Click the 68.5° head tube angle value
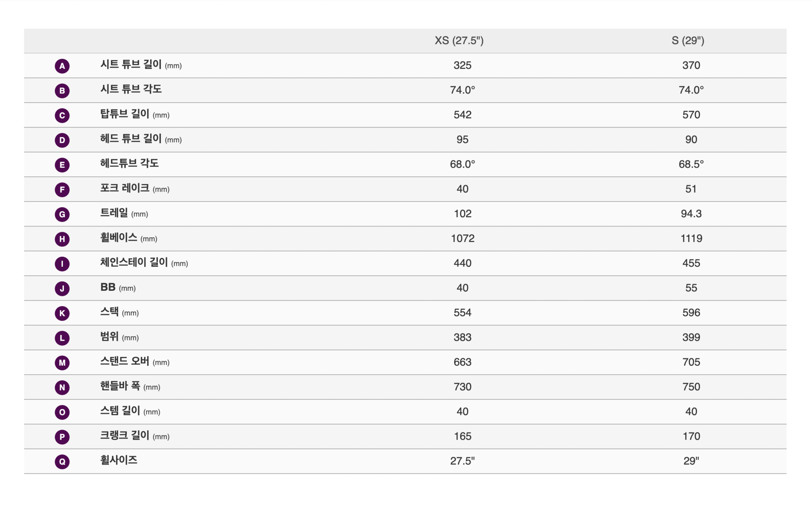The width and height of the screenshot is (812, 506). click(x=691, y=164)
